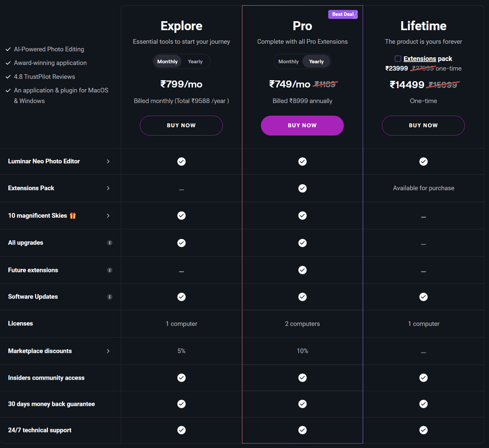This screenshot has height=448, width=489.
Task: Click the Best Deal badge on Pro
Action: pyautogui.click(x=342, y=14)
